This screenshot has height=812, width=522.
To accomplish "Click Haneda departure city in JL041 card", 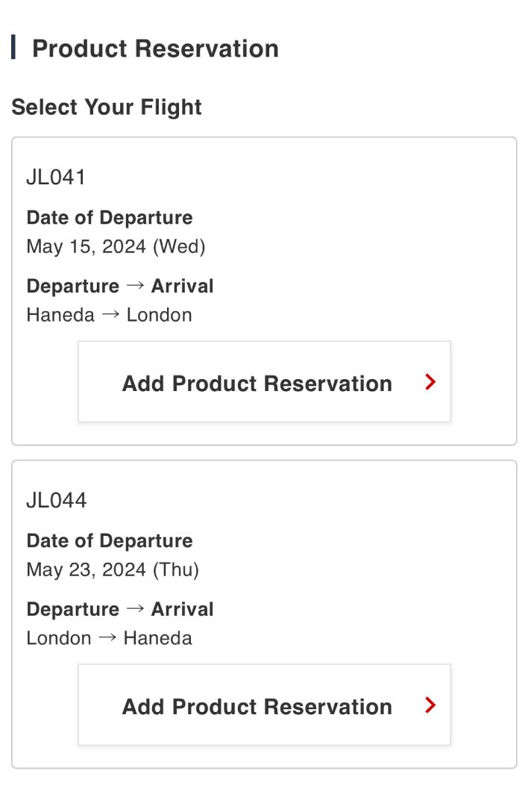I will [60, 315].
